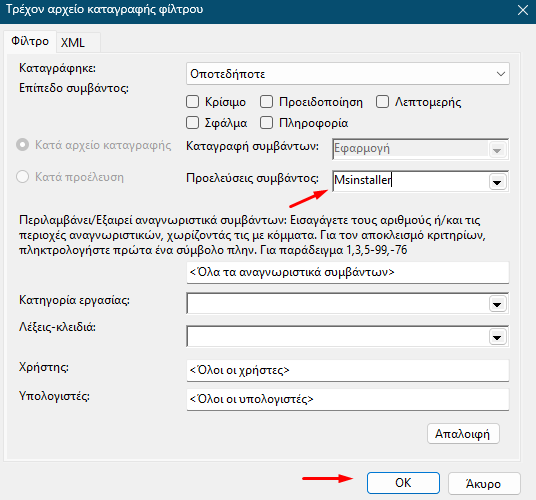This screenshot has height=500, width=536.
Task: Expand the Καταγραφή συμβάντων dropdown arrow
Action: point(497,150)
